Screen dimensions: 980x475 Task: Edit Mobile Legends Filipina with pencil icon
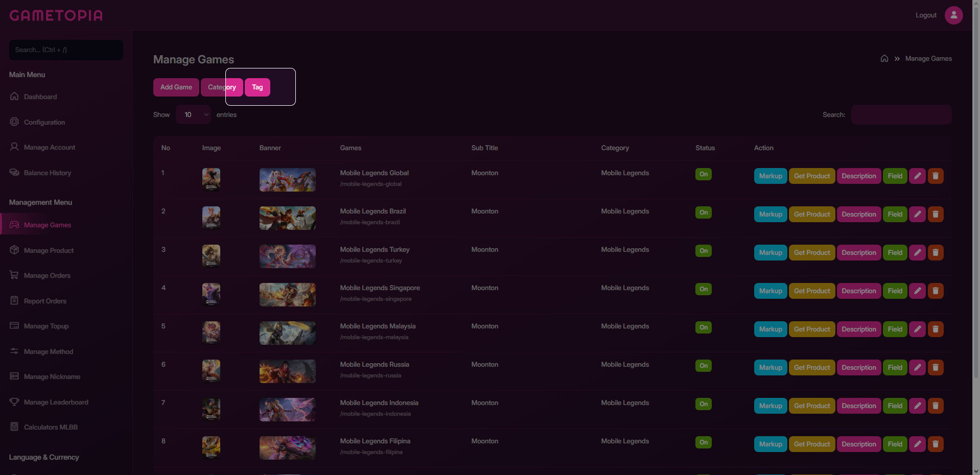[x=917, y=444]
